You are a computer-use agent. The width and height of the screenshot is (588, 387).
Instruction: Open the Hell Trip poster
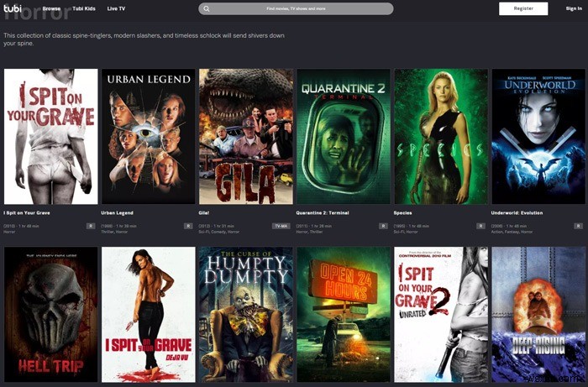[51, 314]
